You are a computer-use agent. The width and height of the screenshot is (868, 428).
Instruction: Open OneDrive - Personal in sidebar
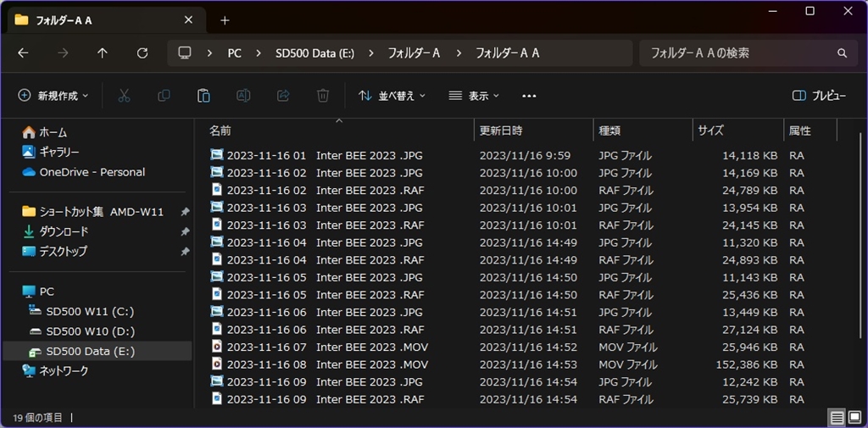(x=84, y=172)
